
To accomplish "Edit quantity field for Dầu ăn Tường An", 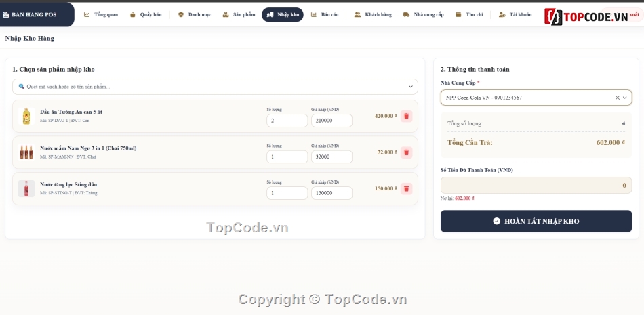I will point(287,121).
